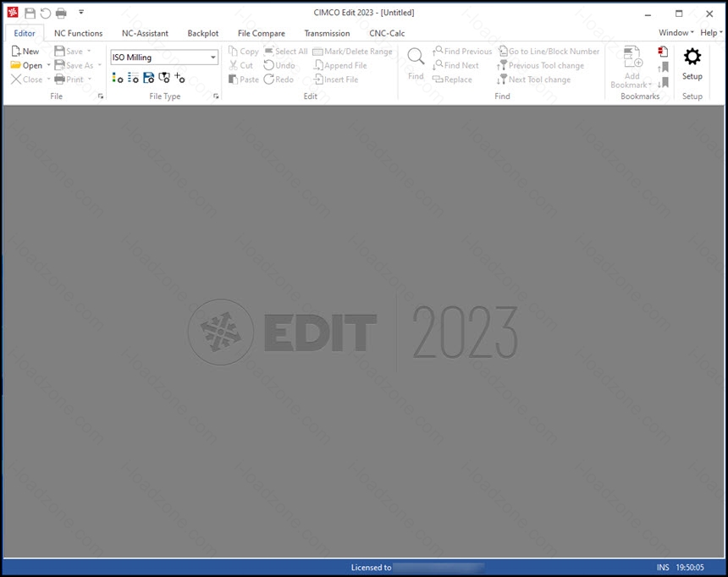
Task: Click Next Tool change
Action: 534,80
